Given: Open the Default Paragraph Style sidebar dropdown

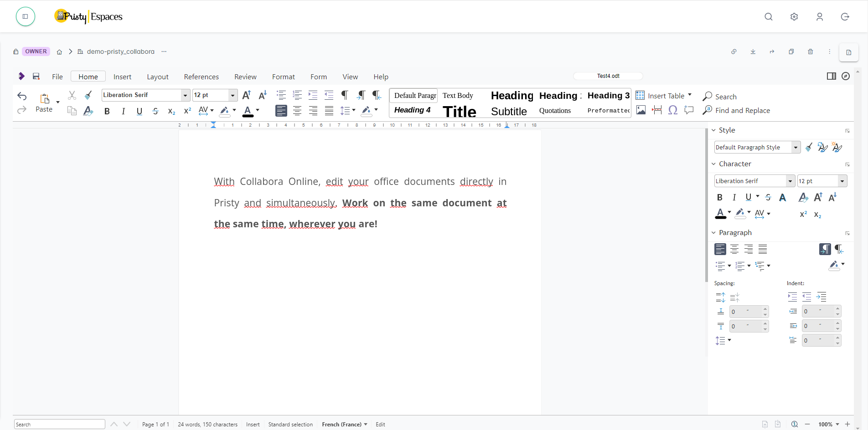Looking at the screenshot, I should coord(796,147).
